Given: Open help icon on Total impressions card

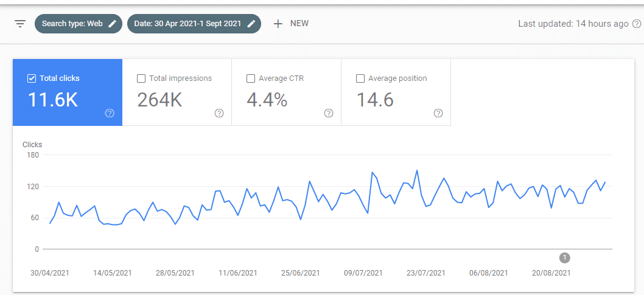Looking at the screenshot, I should (x=219, y=113).
